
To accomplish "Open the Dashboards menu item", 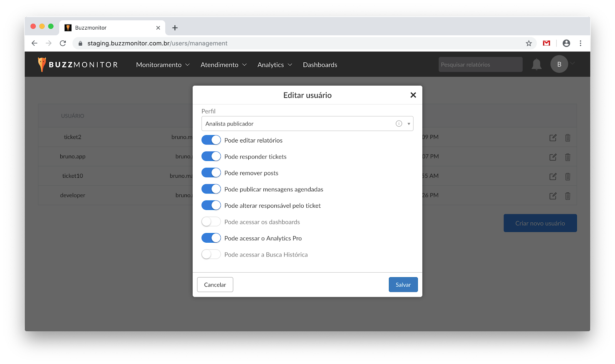I will [320, 65].
